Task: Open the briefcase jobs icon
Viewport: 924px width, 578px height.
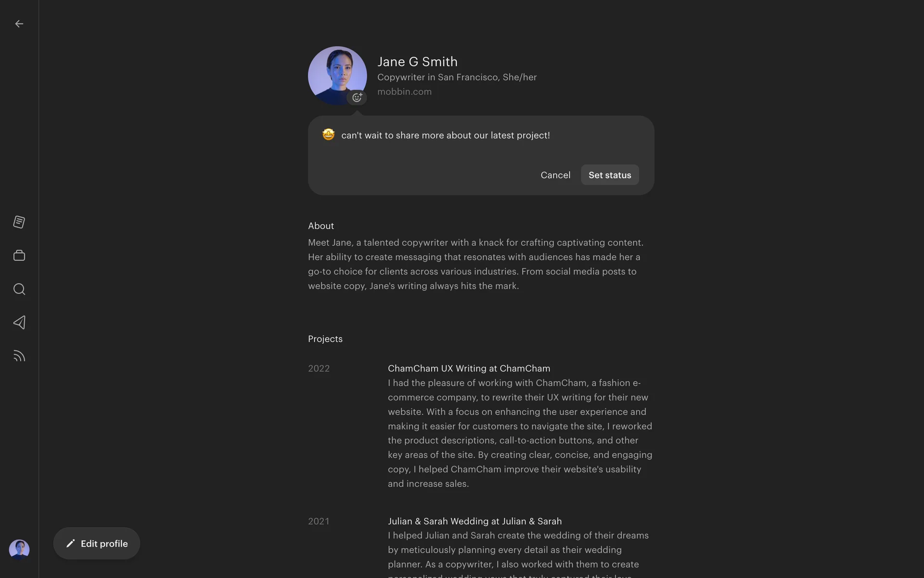Action: (19, 255)
